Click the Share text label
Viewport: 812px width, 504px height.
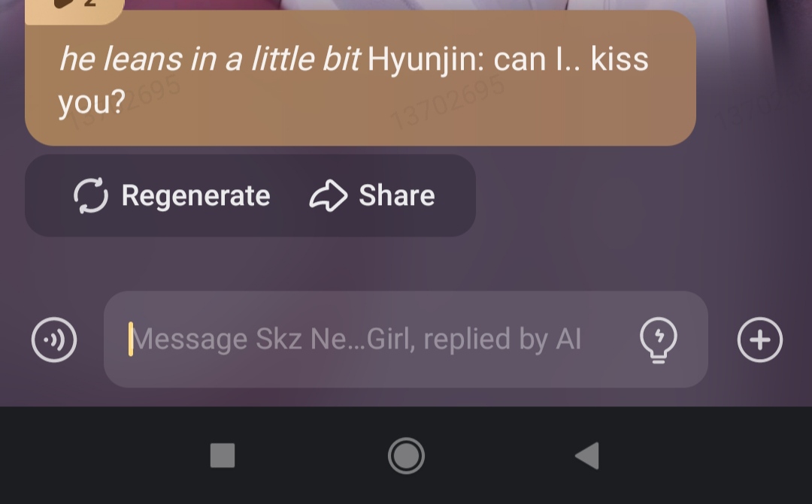[x=396, y=195]
